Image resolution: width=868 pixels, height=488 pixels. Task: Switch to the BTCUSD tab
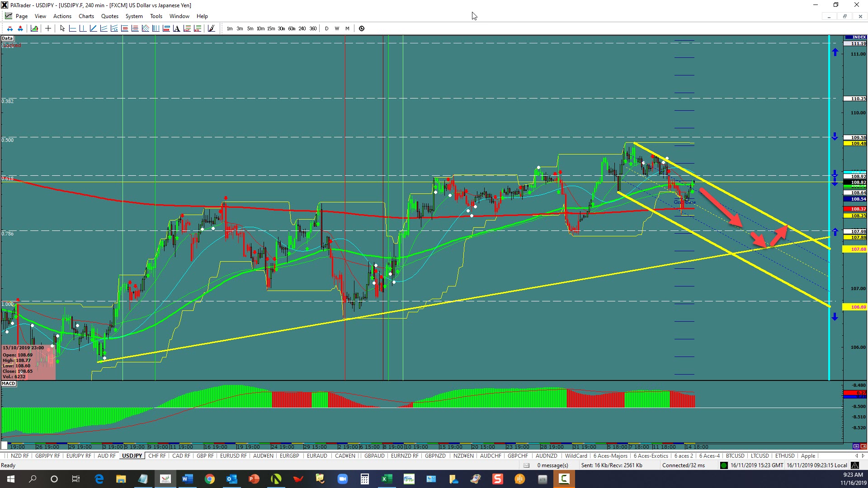click(735, 456)
